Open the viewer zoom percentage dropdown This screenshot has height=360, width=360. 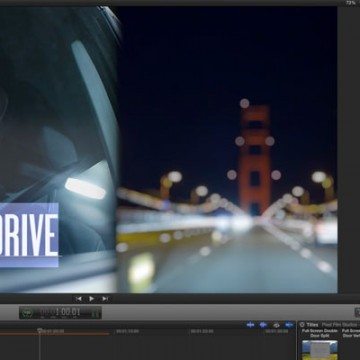click(x=351, y=3)
